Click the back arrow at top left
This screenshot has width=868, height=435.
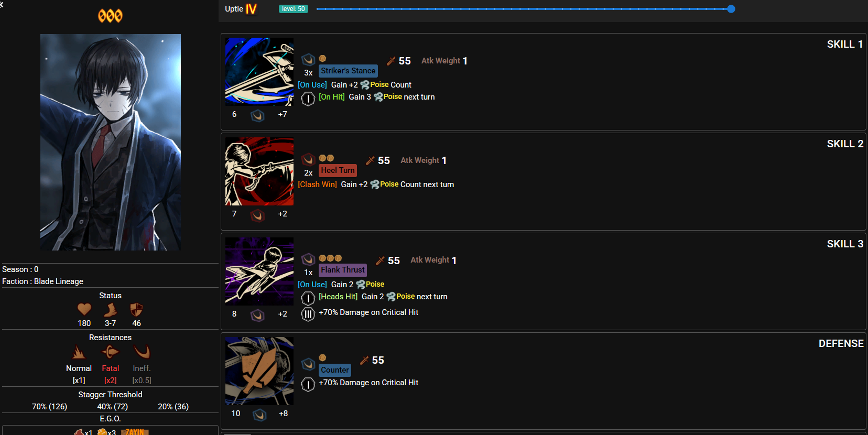click(2, 4)
